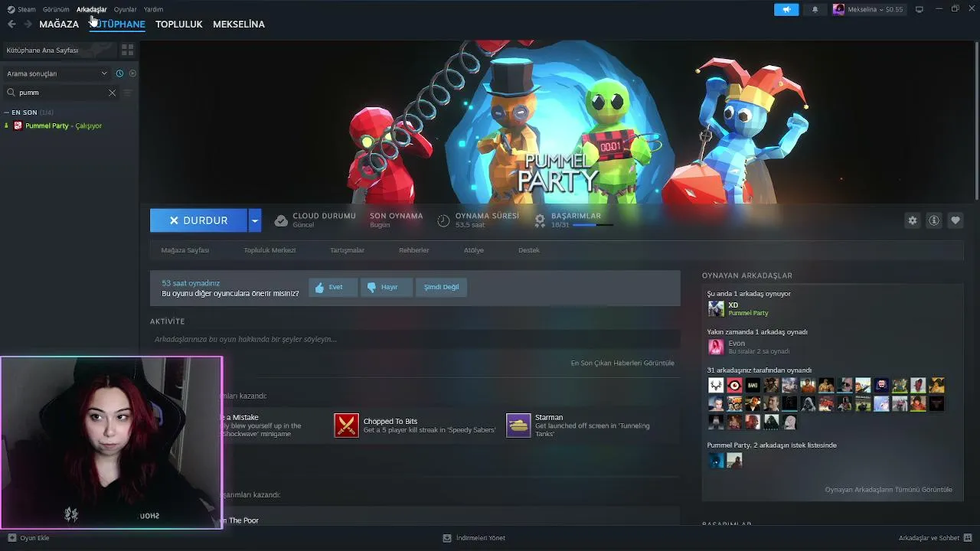The image size is (980, 551).
Task: Enter Big Picture mode monitor icon
Action: click(x=920, y=9)
